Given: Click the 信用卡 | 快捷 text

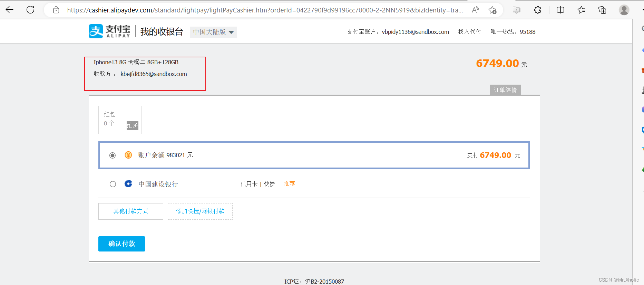Looking at the screenshot, I should 258,184.
